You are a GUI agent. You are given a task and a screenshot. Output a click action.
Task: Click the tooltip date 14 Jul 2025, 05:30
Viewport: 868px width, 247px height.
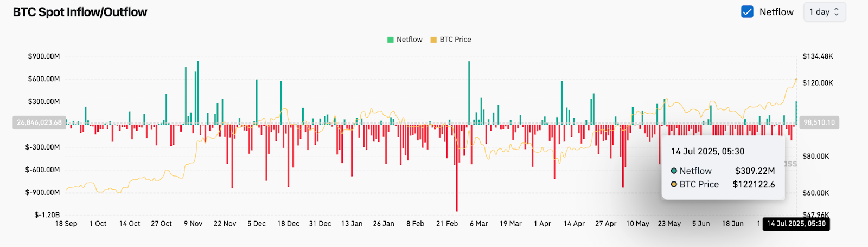tap(707, 152)
